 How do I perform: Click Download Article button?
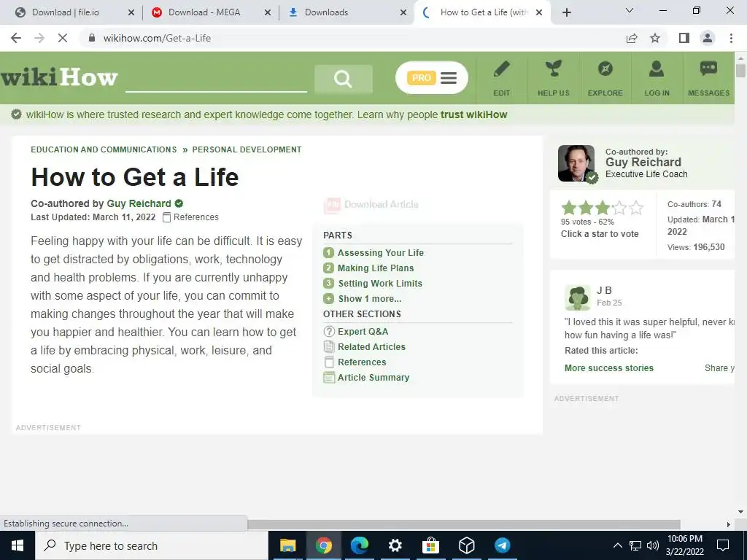click(x=371, y=205)
